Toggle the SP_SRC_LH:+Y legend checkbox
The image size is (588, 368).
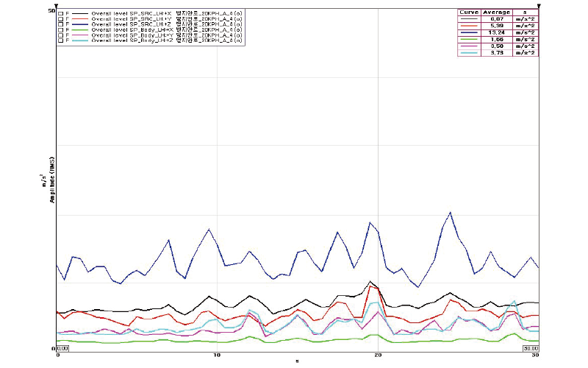60,20
